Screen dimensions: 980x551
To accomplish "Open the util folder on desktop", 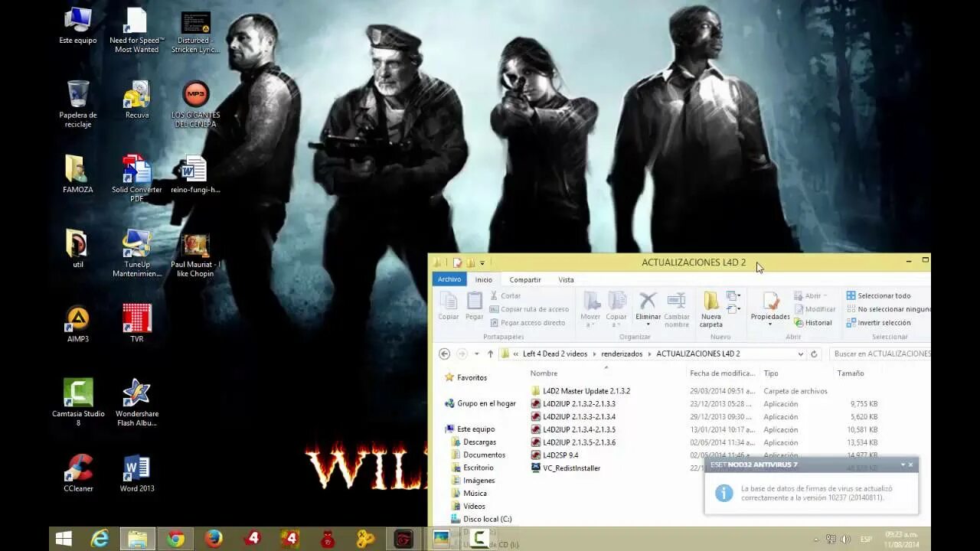I will 77,249.
